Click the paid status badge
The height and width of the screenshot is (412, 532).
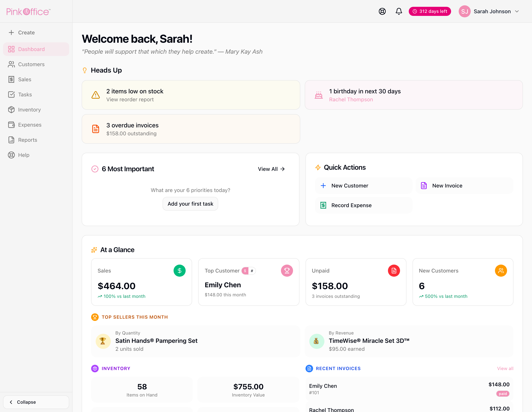click(503, 394)
